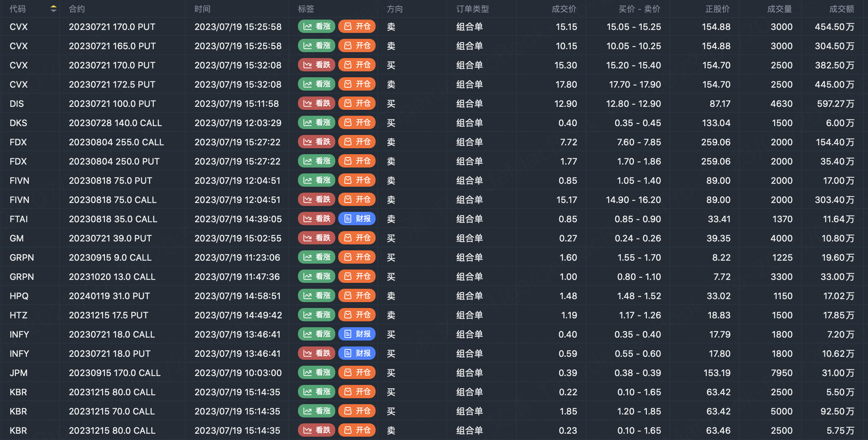Image resolution: width=868 pixels, height=440 pixels.
Task: Click the 看跌 tag icon in DIS row
Action: click(x=308, y=104)
